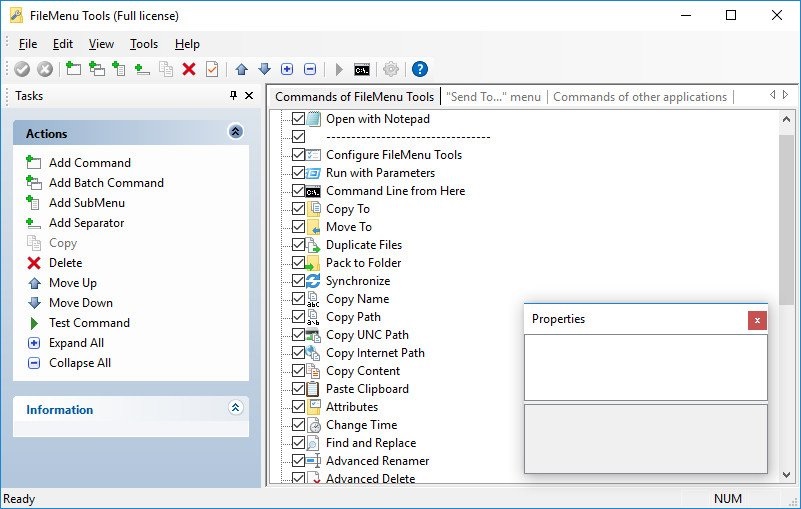Select the Copy Internet Path command
Image resolution: width=801 pixels, height=509 pixels.
(x=375, y=353)
